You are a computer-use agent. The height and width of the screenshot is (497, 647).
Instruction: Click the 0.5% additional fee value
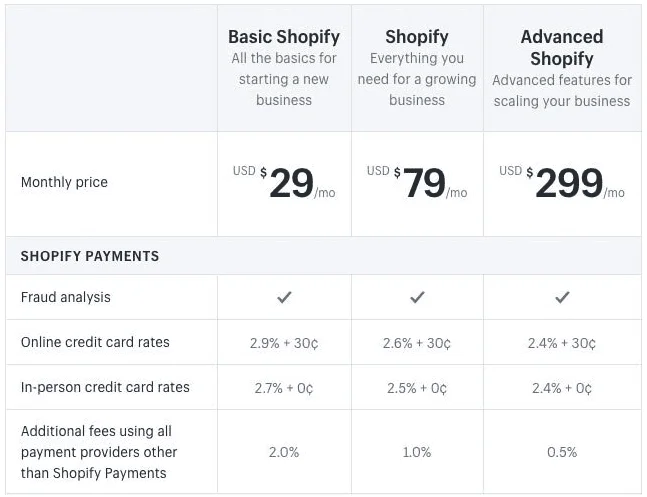pos(562,452)
